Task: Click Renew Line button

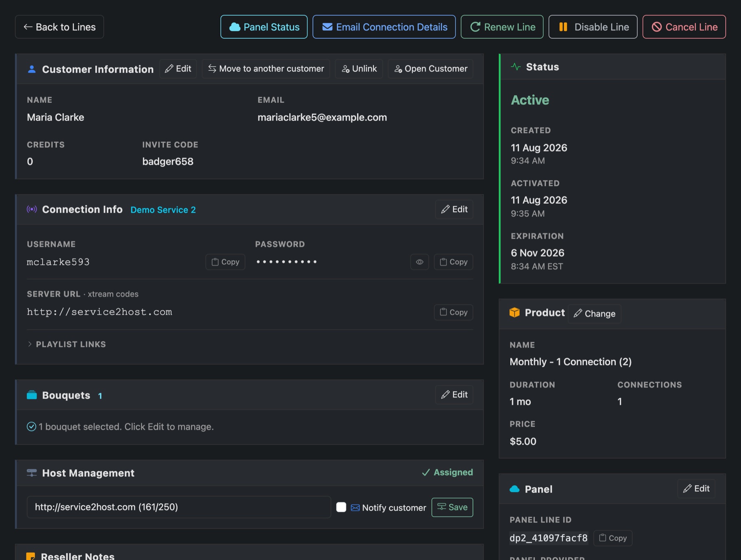Action: [x=502, y=27]
